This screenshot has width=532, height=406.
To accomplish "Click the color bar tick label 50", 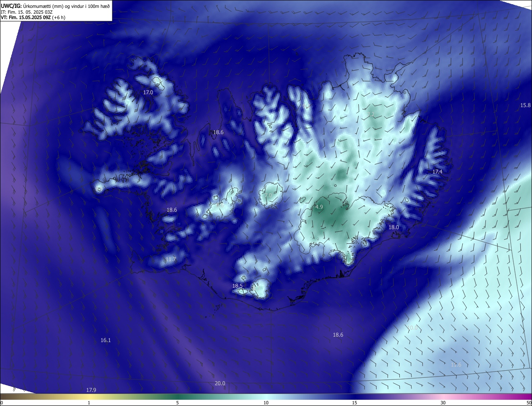I will [x=529, y=403].
